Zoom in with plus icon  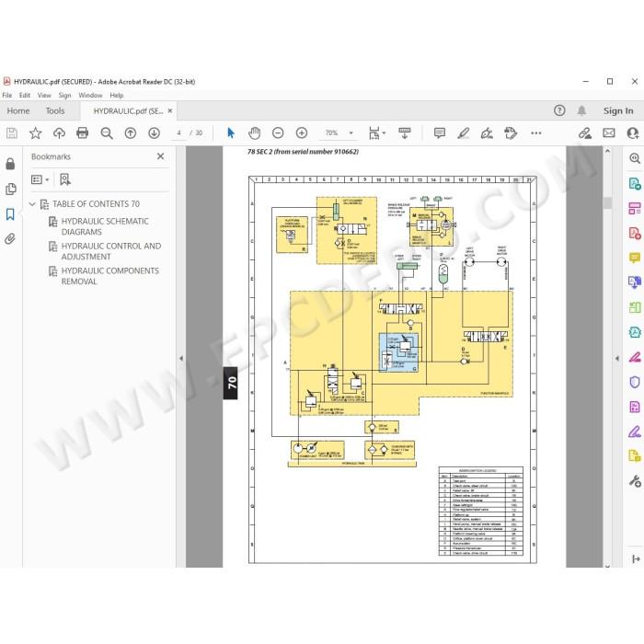point(302,133)
